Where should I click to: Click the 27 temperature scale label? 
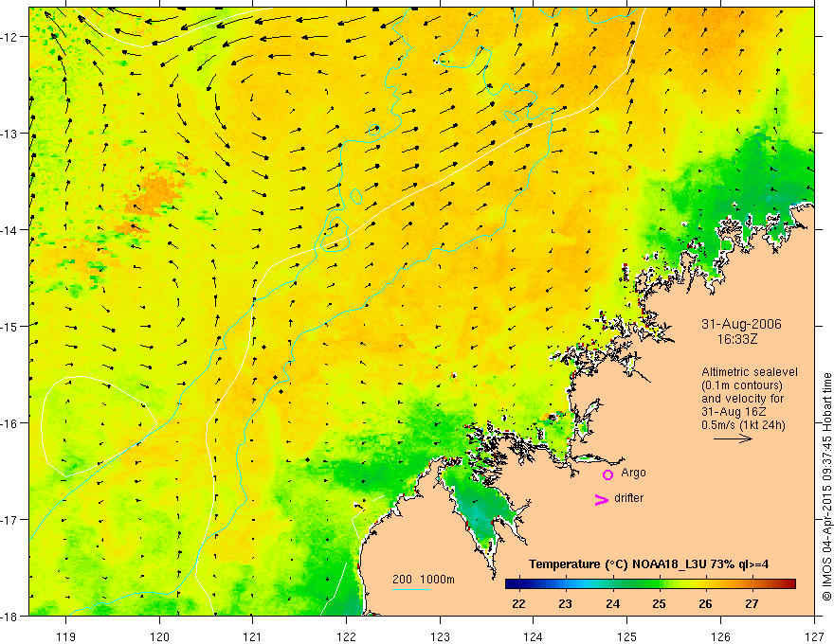pos(752,603)
